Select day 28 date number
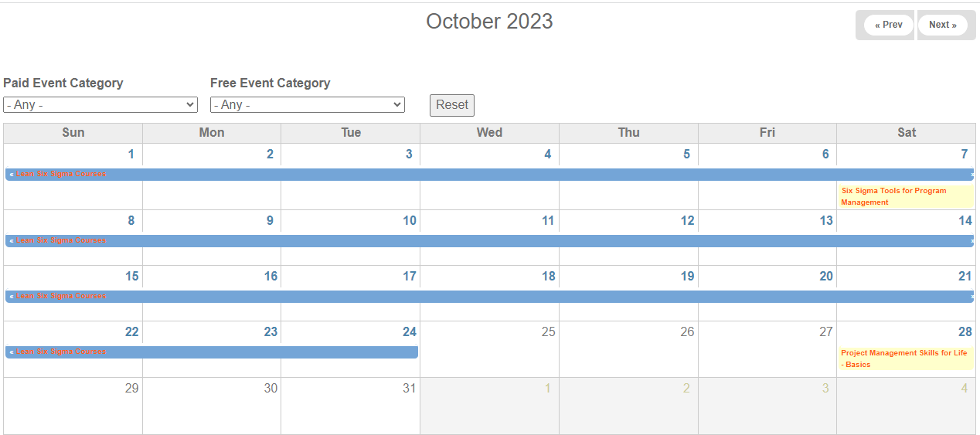This screenshot has height=435, width=980. click(965, 331)
